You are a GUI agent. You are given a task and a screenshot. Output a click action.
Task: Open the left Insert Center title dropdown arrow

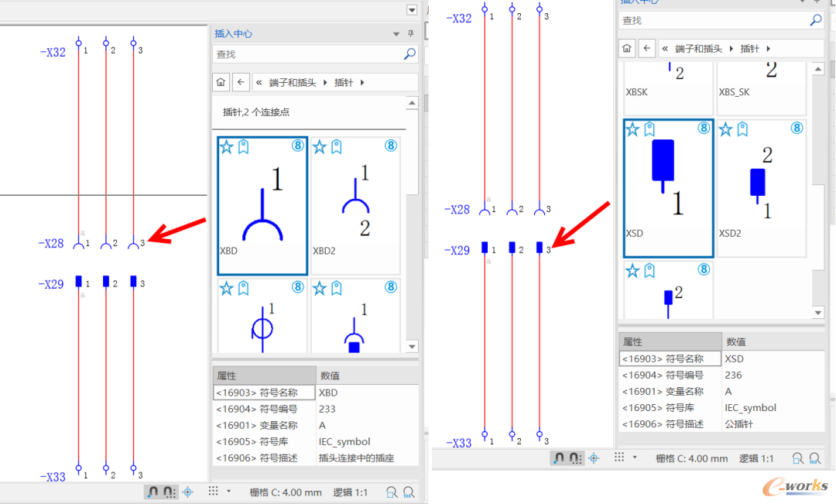click(x=396, y=34)
